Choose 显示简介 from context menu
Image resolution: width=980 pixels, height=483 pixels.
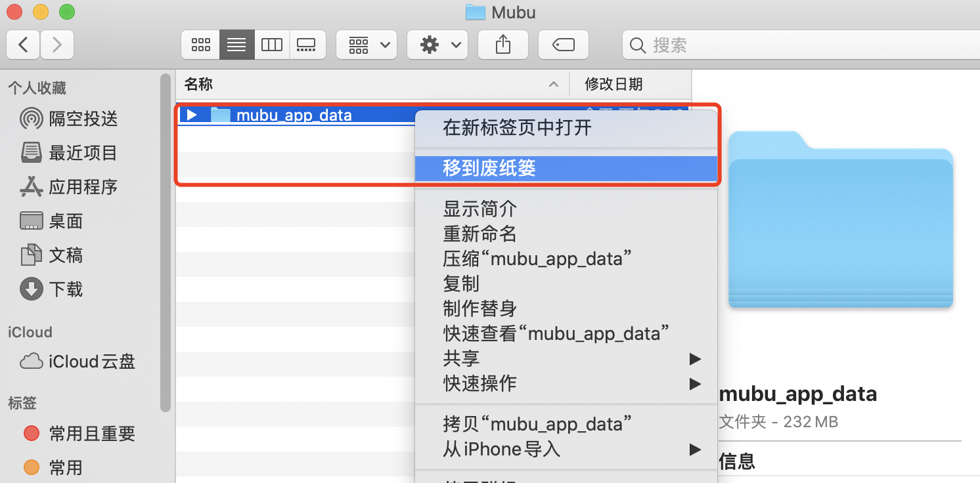566,209
